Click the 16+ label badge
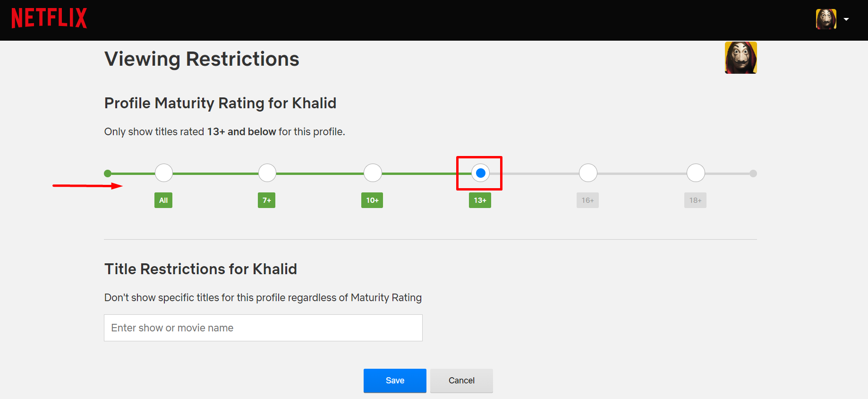This screenshot has width=868, height=399. point(587,200)
